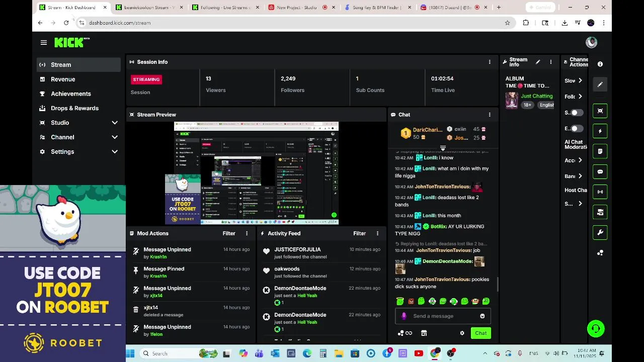Click the camera icon in right rail
This screenshot has height=362, width=644.
[x=600, y=212]
